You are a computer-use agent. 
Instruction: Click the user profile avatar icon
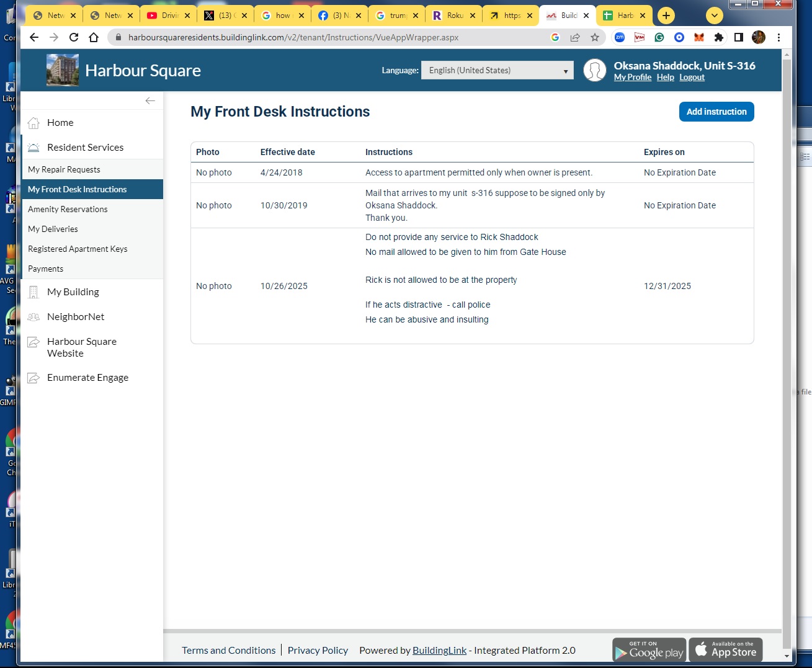pyautogui.click(x=594, y=71)
